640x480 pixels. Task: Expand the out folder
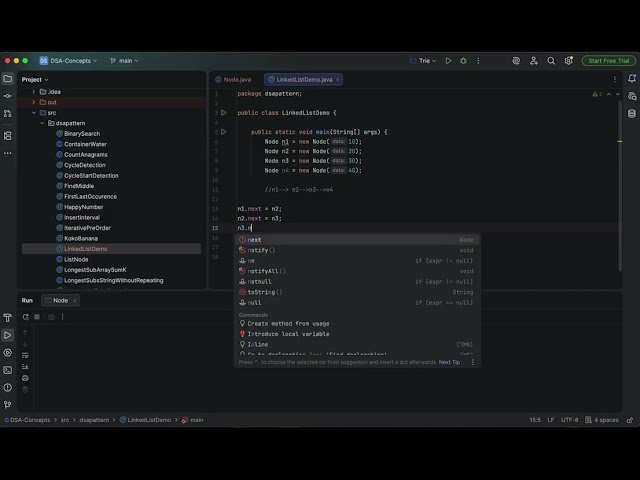(x=34, y=102)
